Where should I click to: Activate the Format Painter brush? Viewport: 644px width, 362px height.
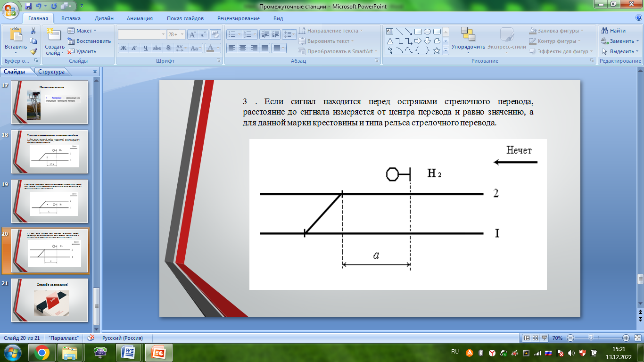point(33,51)
